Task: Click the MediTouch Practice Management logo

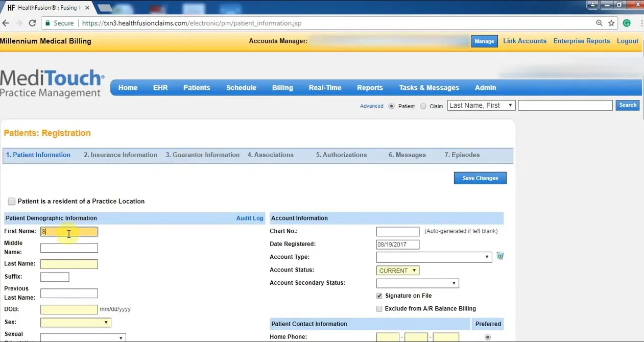Action: tap(52, 83)
